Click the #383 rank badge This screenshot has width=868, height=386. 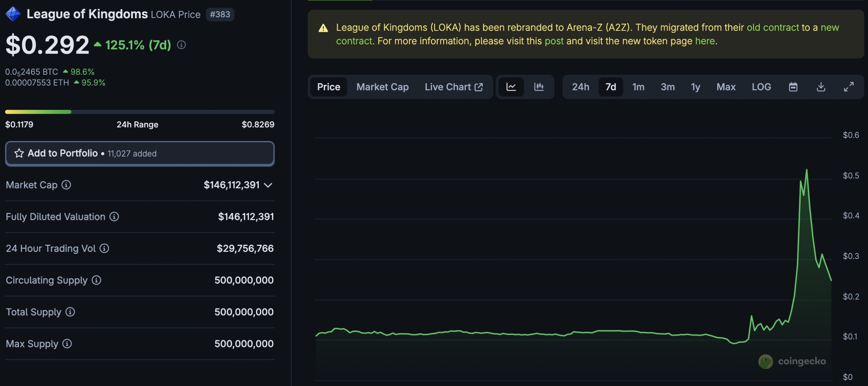pyautogui.click(x=220, y=14)
